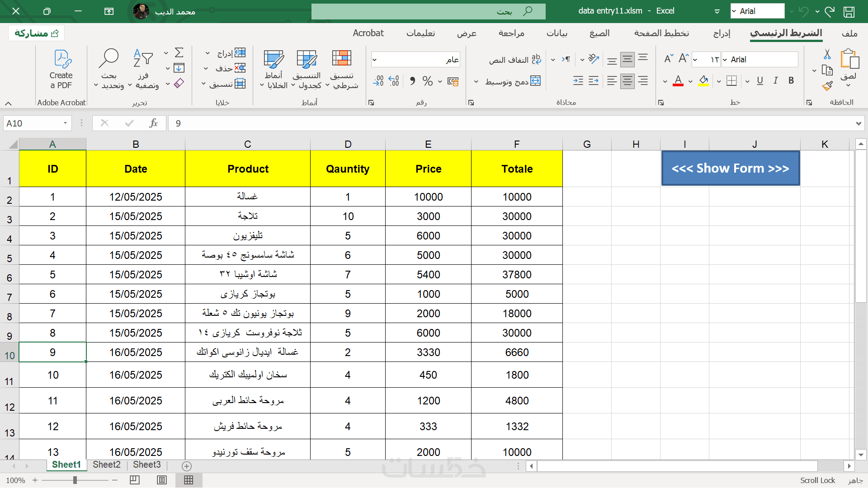Click the Show Form button
Screen dimensions: 868x488
pos(730,169)
